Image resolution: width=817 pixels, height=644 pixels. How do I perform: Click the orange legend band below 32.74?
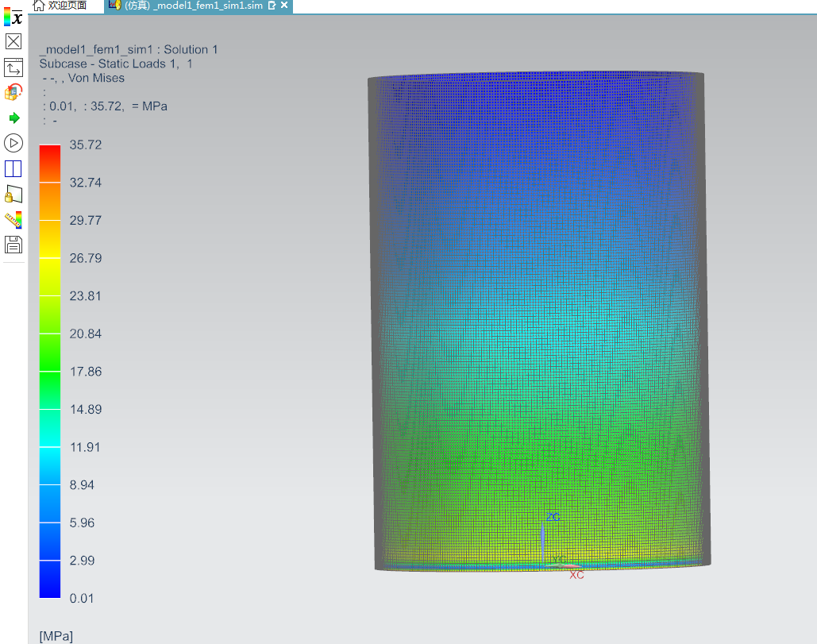pyautogui.click(x=50, y=202)
